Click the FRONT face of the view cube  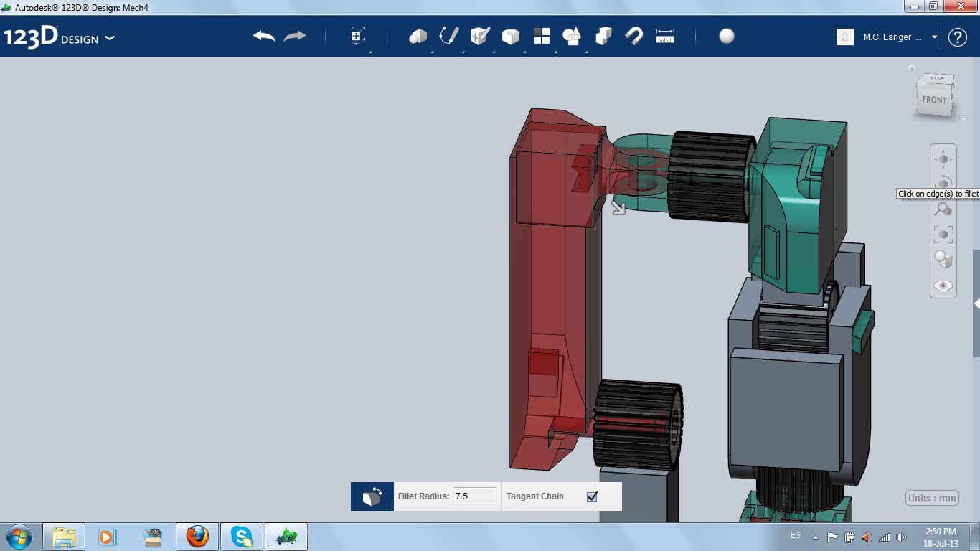tap(934, 100)
